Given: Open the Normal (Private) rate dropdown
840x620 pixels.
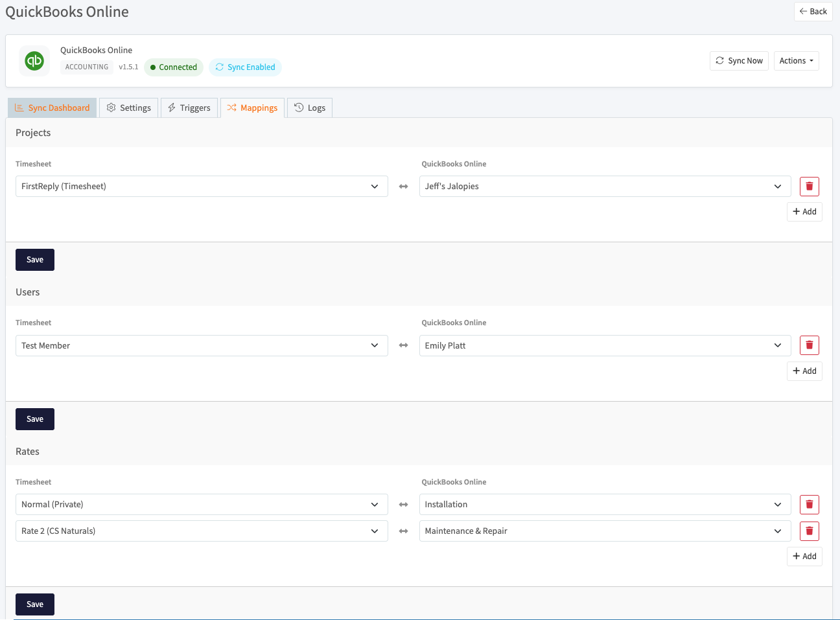Looking at the screenshot, I should tap(202, 505).
